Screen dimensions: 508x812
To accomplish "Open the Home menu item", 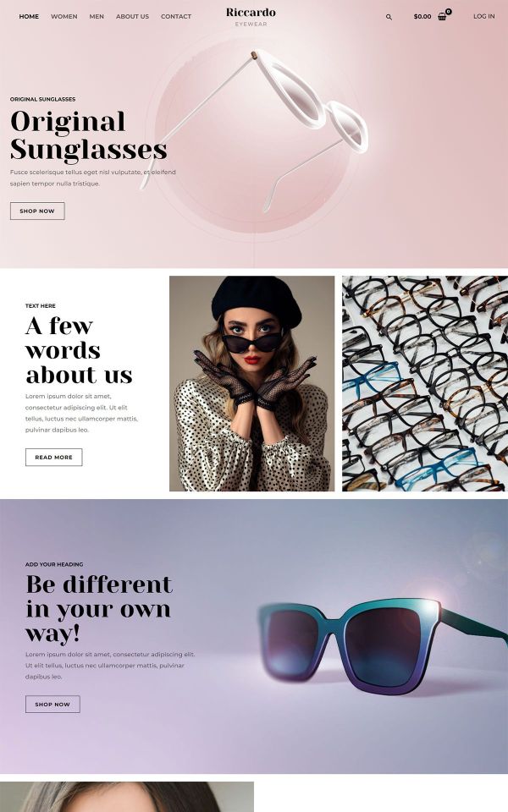I will coord(29,17).
